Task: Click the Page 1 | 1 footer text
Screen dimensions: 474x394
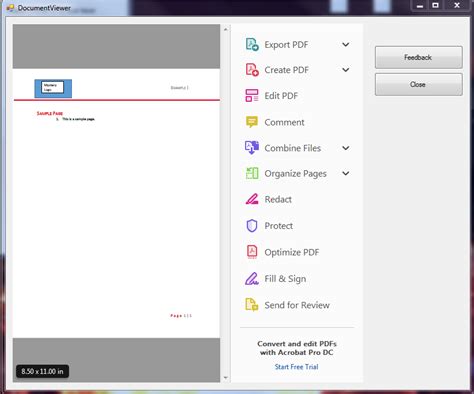Action: click(181, 315)
